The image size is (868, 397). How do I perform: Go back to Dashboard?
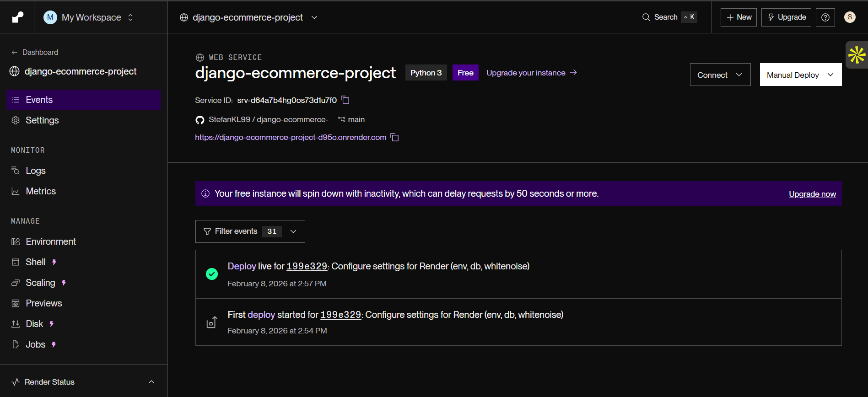coord(35,52)
